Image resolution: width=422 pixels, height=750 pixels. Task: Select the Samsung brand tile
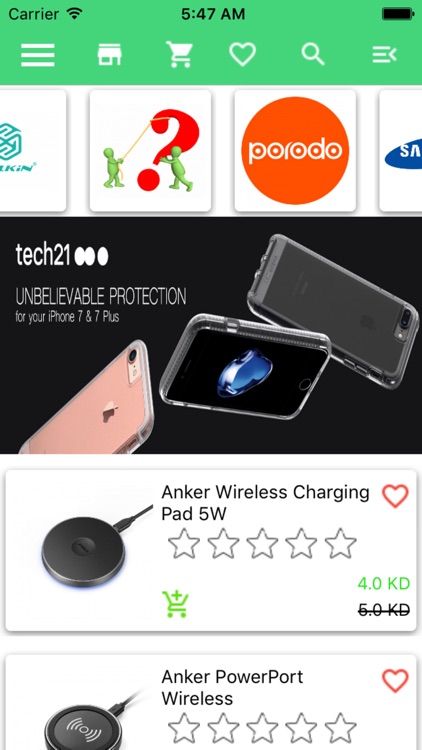401,151
